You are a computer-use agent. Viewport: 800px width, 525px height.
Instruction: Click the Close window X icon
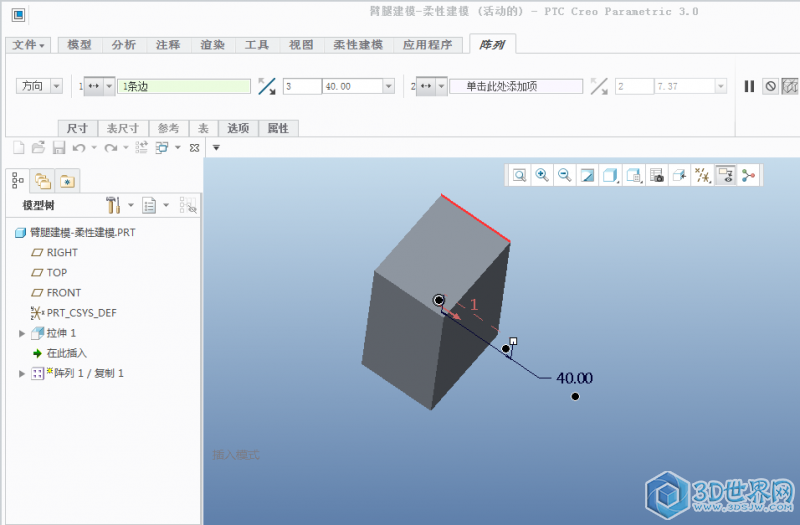(194, 148)
